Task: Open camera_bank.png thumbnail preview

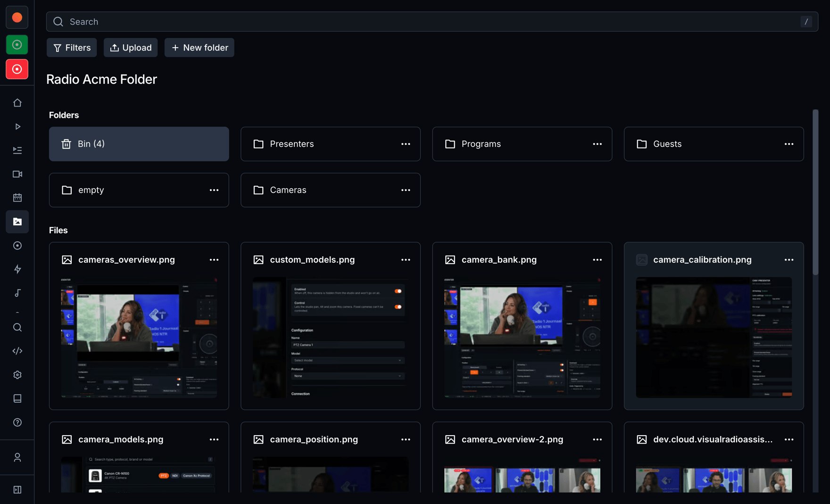Action: (x=522, y=338)
